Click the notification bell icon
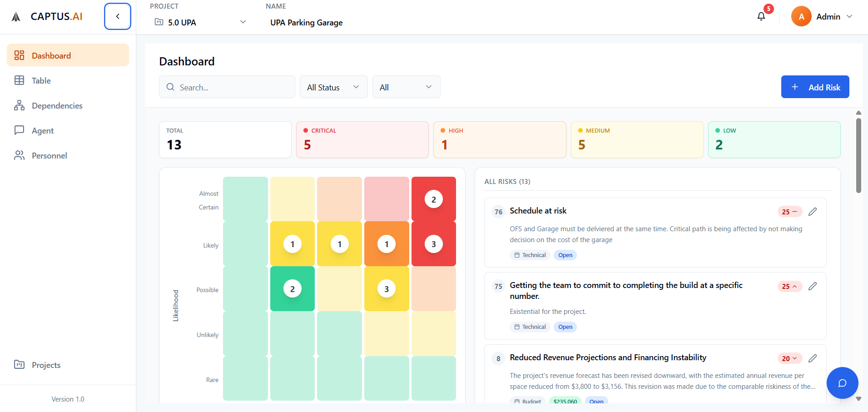Viewport: 868px width, 412px height. click(761, 17)
